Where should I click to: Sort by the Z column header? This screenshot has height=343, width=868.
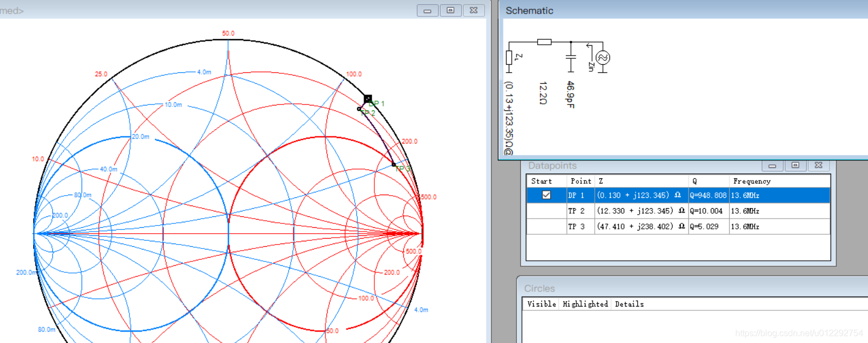[642, 181]
